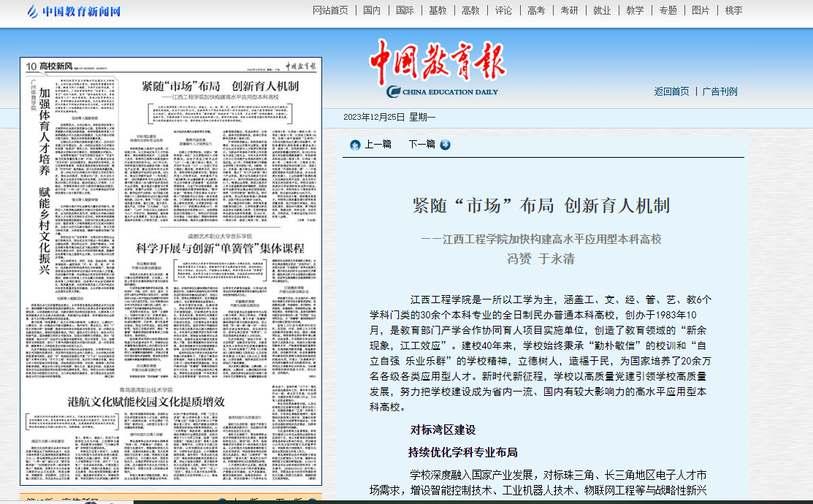Go to the 国内 news section
Image resolution: width=813 pixels, height=504 pixels.
click(372, 10)
